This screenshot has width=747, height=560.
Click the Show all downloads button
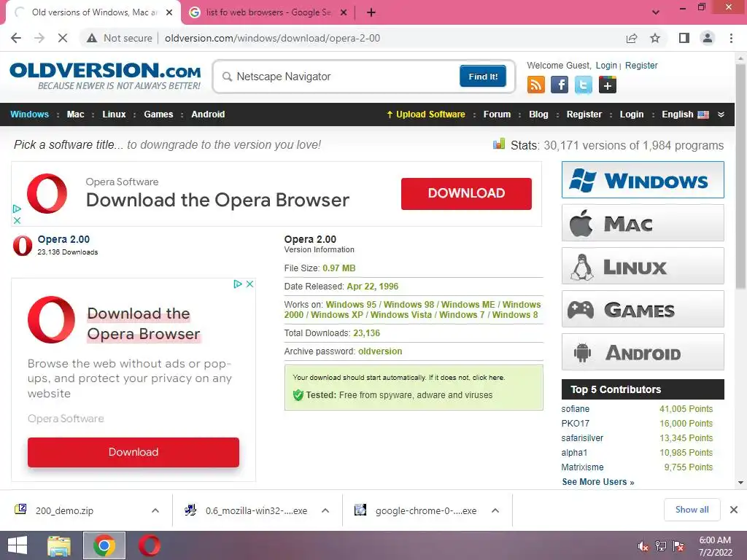coord(692,510)
